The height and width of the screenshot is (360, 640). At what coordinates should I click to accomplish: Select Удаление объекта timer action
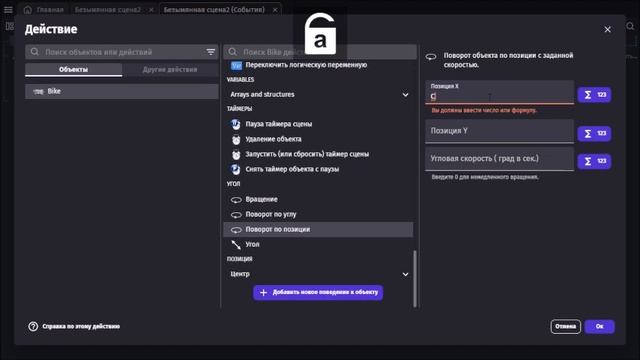click(318, 139)
